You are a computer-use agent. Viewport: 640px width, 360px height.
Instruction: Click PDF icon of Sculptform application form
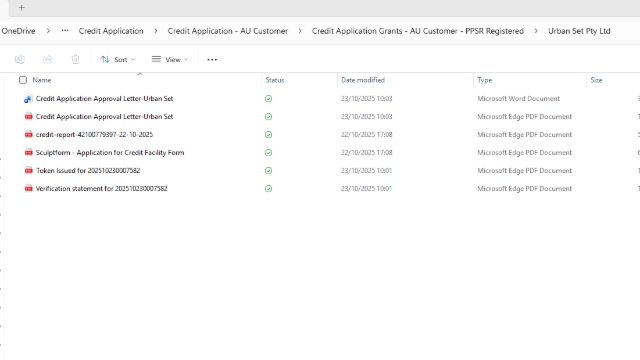28,153
